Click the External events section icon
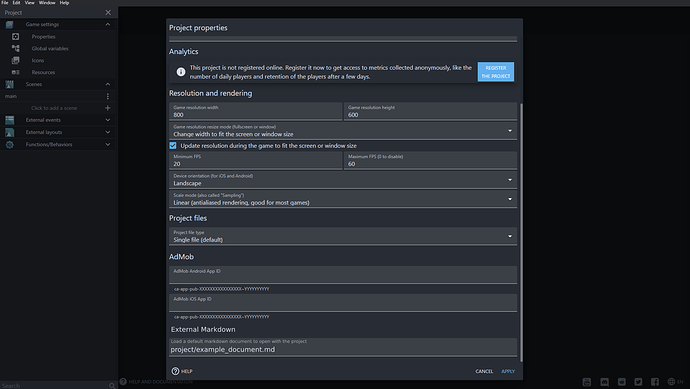The height and width of the screenshot is (389, 690). tap(9, 120)
